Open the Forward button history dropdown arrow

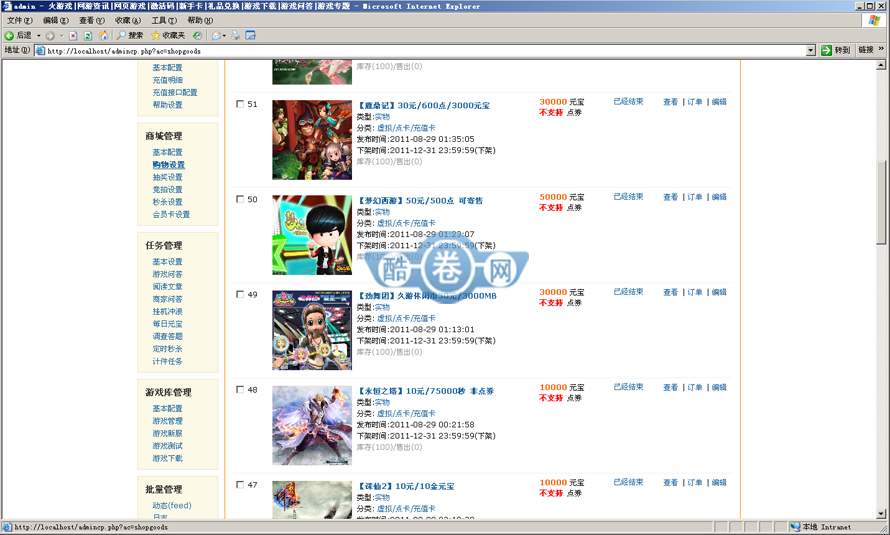tap(61, 35)
